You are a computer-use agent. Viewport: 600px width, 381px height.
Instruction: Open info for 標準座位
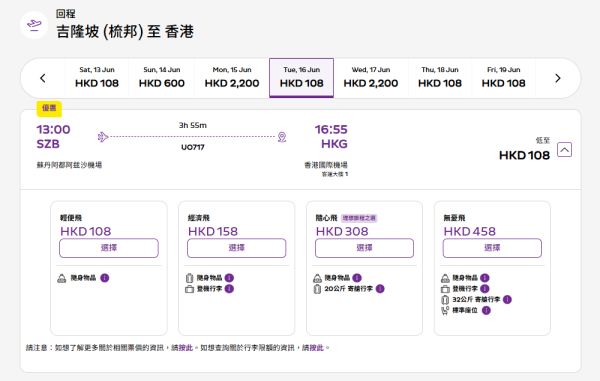(486, 311)
